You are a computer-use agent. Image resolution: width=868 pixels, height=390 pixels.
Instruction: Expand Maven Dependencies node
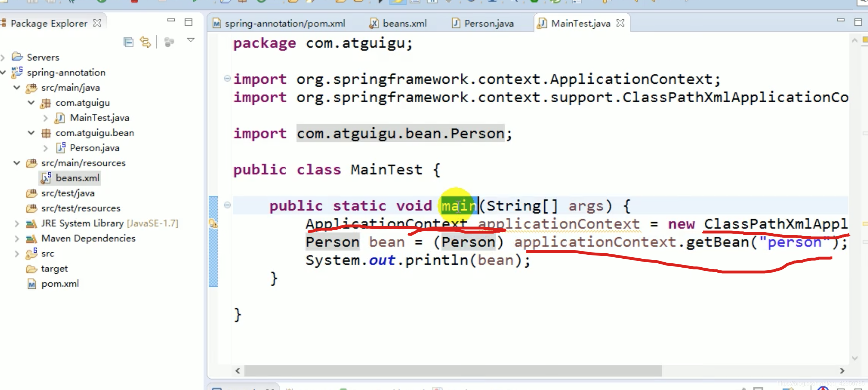tap(17, 238)
